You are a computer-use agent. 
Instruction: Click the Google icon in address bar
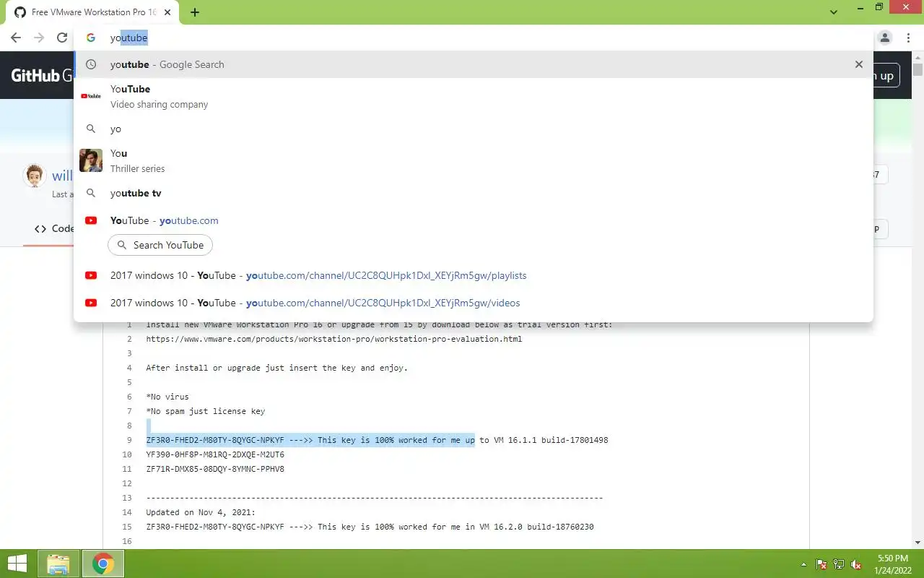tap(91, 38)
